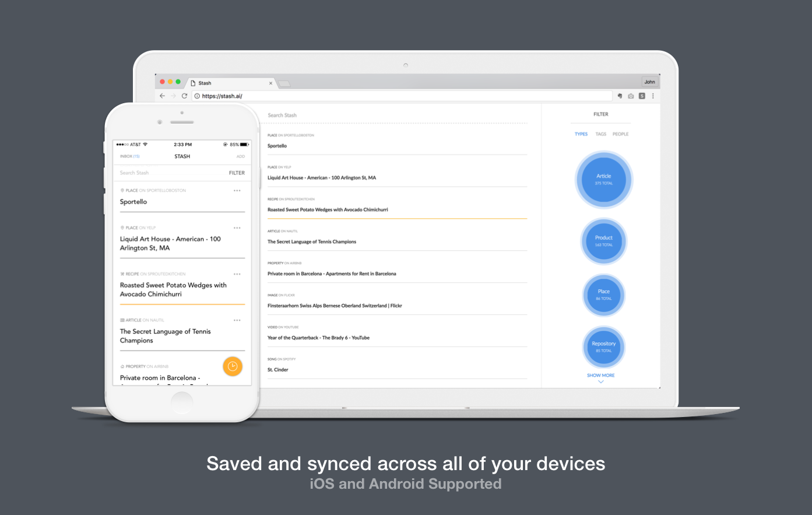Screen dimensions: 812x515
Task: Select the Repository type bubble
Action: [x=604, y=347]
